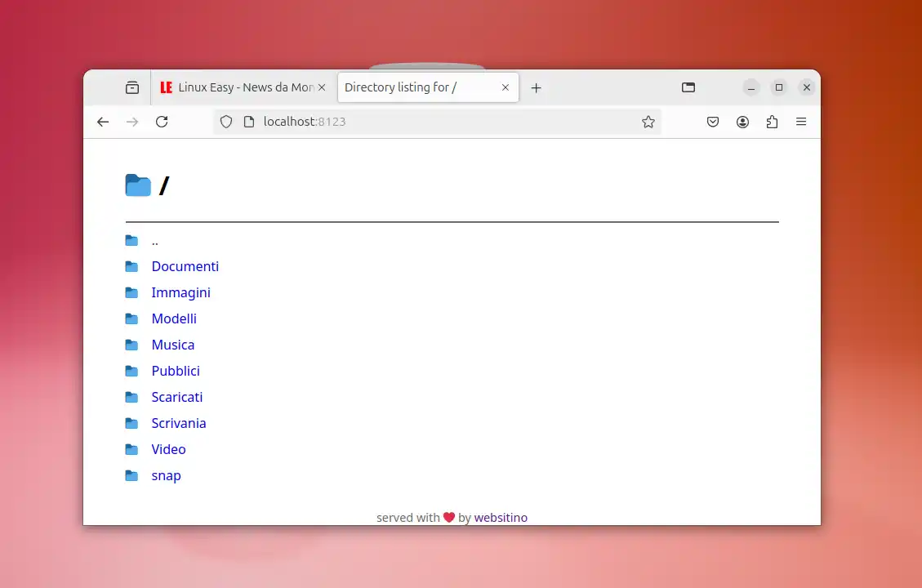Screen dimensions: 922x588
Task: Open the Firefox account icon
Action: coord(742,122)
